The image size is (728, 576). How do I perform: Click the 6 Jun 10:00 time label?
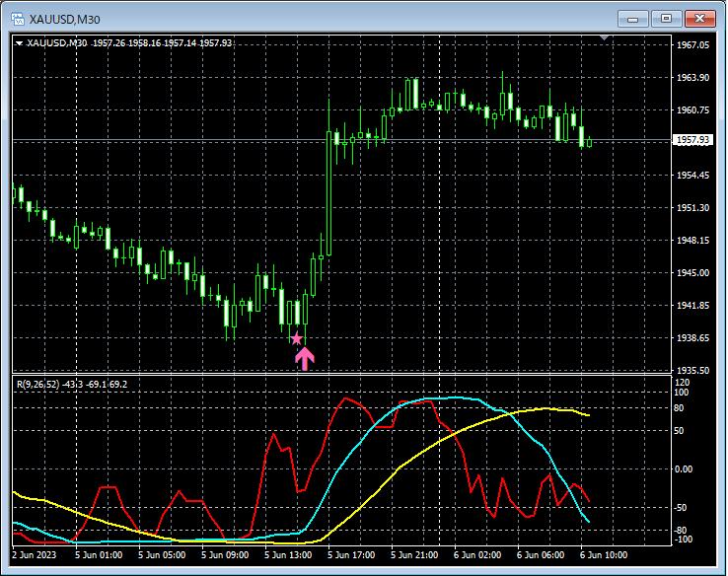(604, 555)
